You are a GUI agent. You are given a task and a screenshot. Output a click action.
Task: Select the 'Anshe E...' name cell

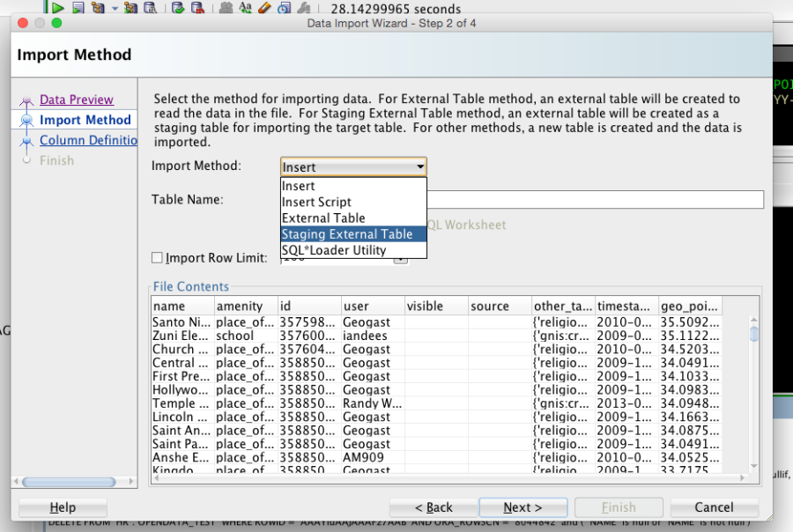[182, 458]
